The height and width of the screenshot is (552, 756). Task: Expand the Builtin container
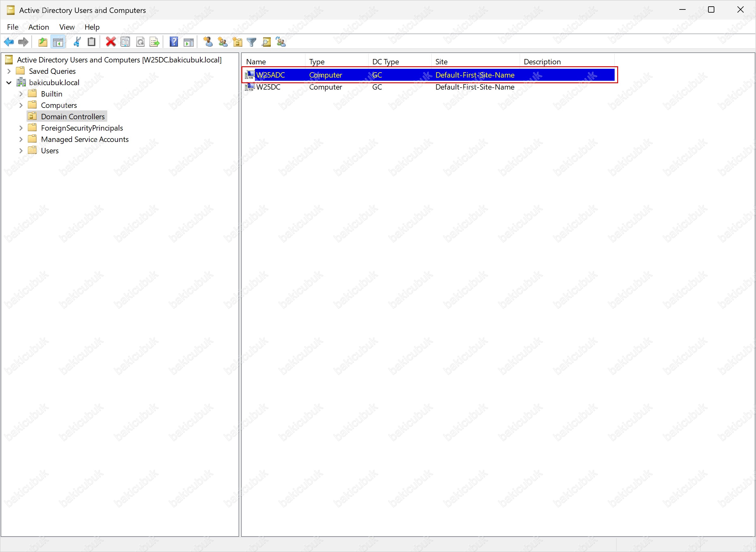tap(21, 94)
